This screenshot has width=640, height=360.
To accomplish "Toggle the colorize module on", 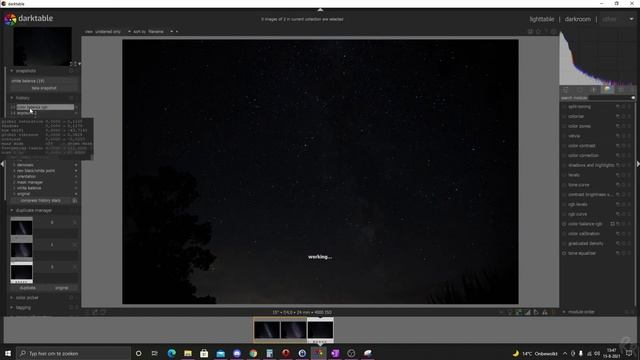I will click(564, 116).
